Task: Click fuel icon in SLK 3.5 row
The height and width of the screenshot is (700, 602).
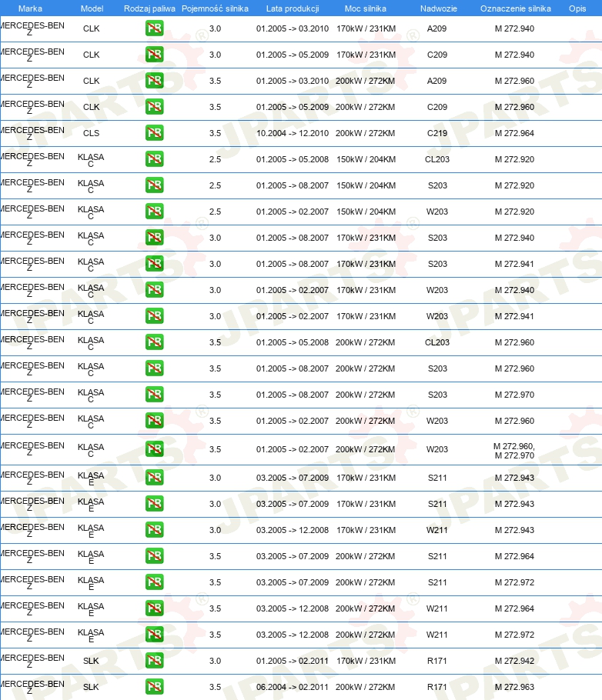Action: tap(154, 687)
